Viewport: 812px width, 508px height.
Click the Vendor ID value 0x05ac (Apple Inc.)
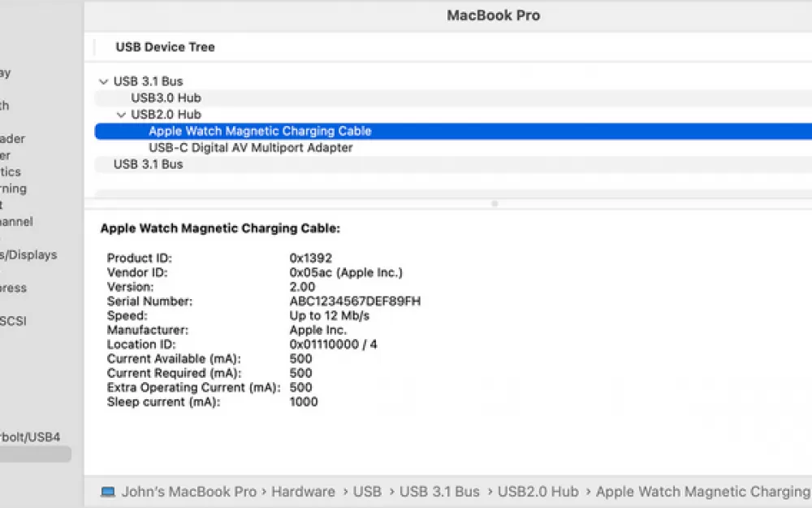tap(346, 272)
